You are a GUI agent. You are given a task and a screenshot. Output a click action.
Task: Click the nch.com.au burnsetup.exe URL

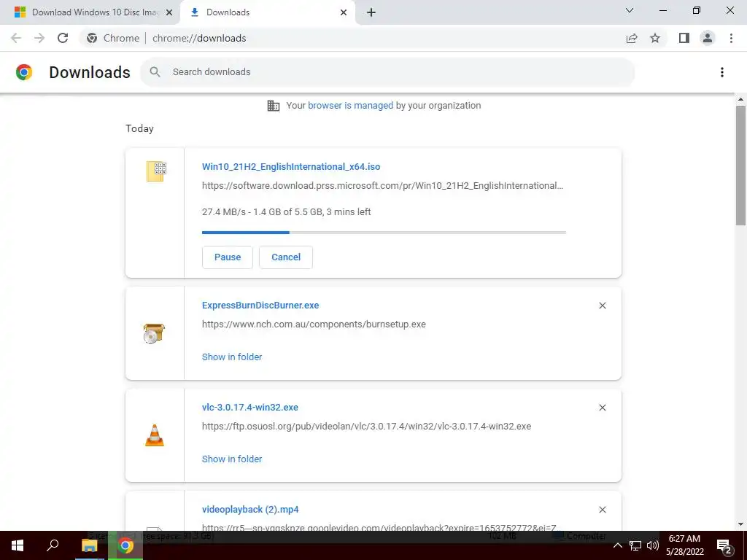[x=314, y=324]
